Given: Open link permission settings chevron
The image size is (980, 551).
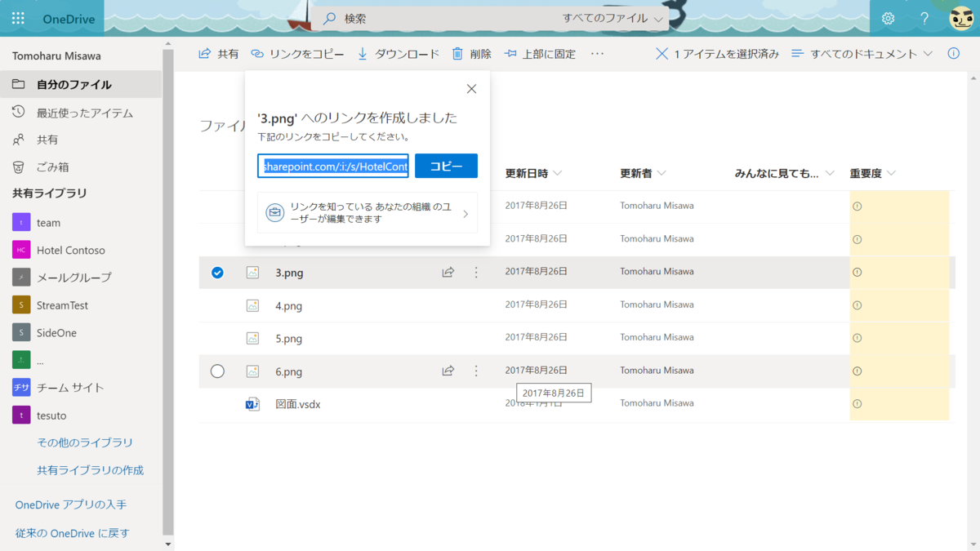Looking at the screenshot, I should click(465, 214).
